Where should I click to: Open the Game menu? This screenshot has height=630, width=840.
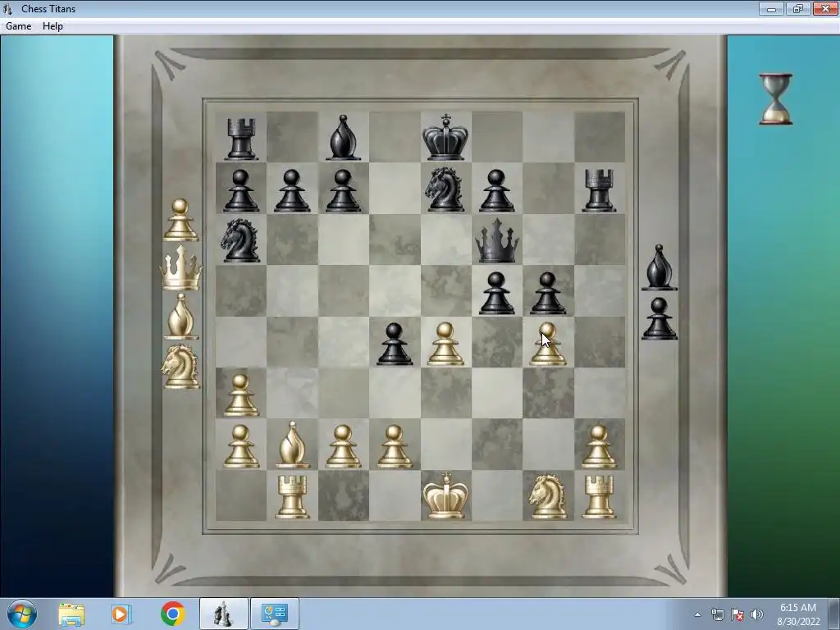point(18,26)
